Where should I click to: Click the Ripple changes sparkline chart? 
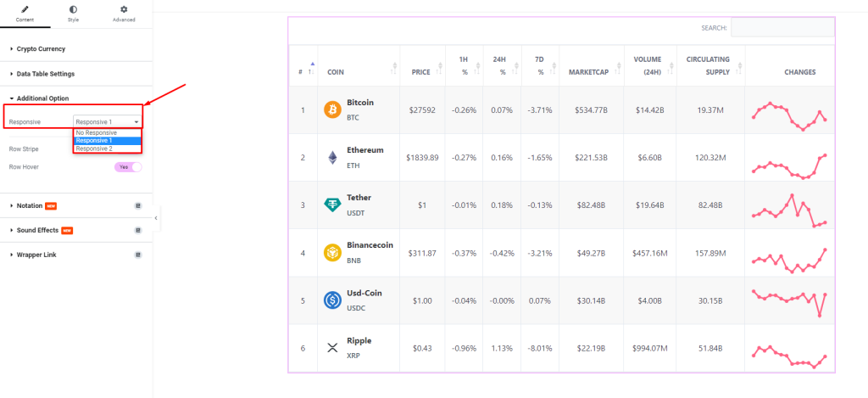789,357
